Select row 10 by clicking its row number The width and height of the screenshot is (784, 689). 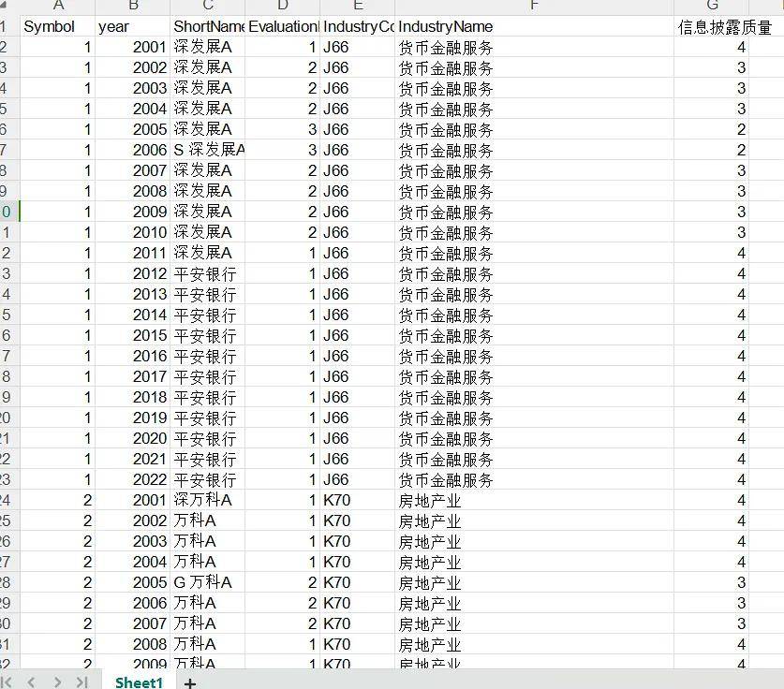pos(7,211)
